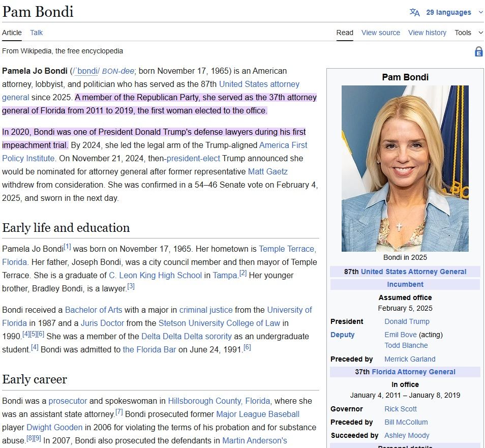Open the Emil Bove link
Viewport: 485px width, 448px height.
pos(400,335)
